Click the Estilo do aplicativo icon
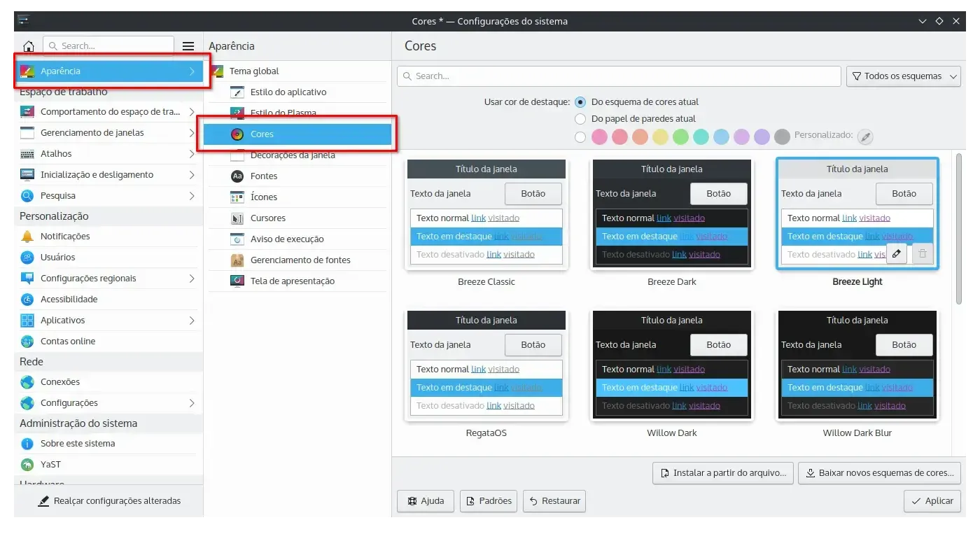 [237, 92]
